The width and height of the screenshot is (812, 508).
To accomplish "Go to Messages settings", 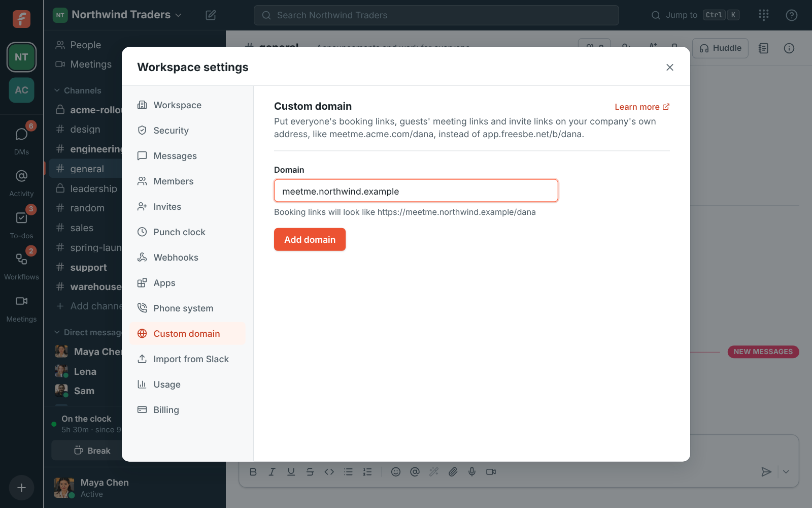I will pos(187,156).
